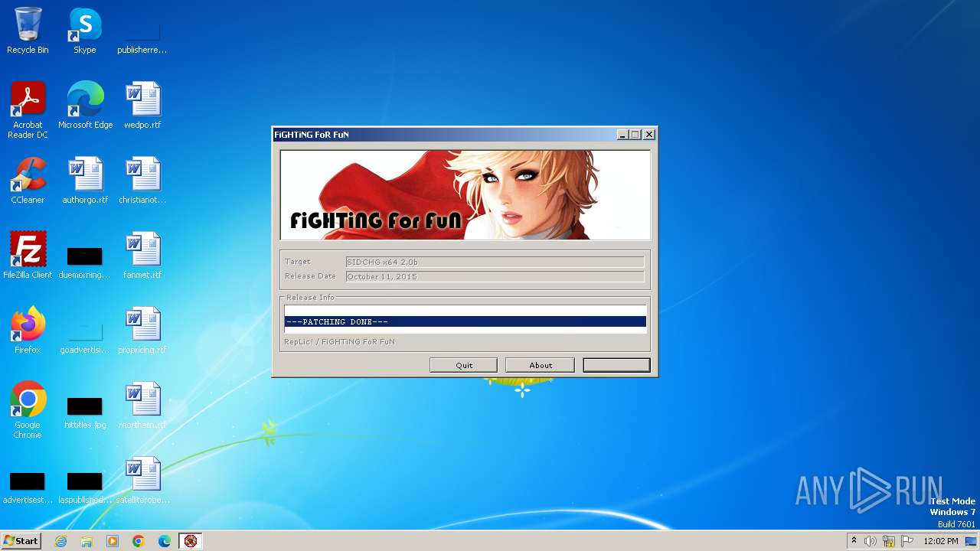Open the wedpo.rtf document
Image resolution: width=980 pixels, height=551 pixels.
(x=142, y=105)
